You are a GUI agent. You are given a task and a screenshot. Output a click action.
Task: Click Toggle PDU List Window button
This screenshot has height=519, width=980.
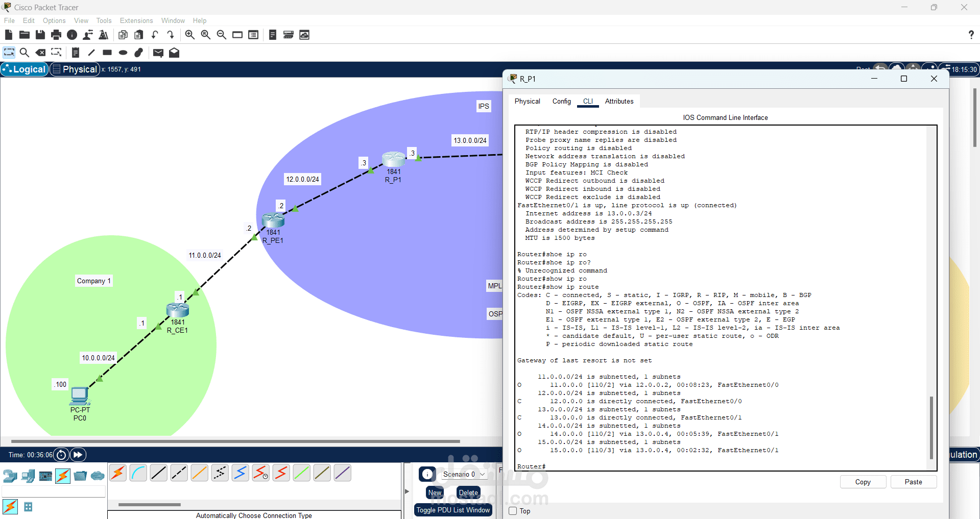tap(453, 510)
